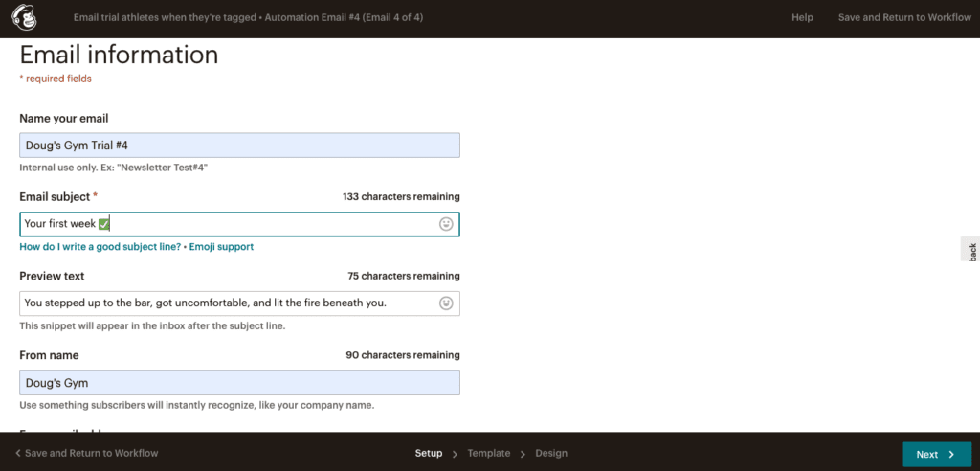Open emoji picker in Preview text field
The image size is (980, 471).
[x=446, y=303]
